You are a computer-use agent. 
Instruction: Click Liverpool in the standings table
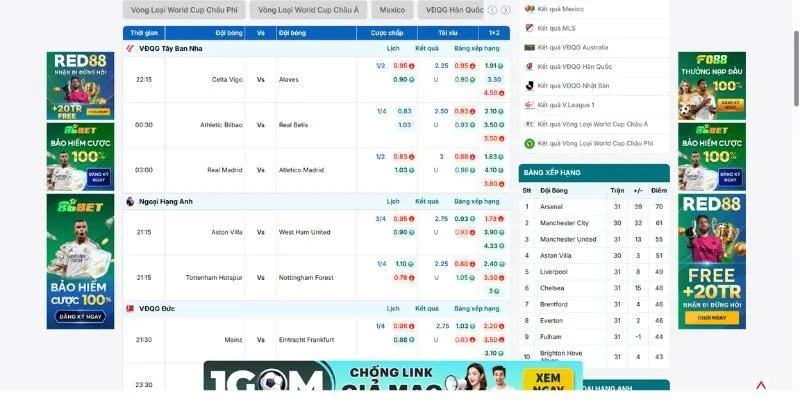coord(554,272)
